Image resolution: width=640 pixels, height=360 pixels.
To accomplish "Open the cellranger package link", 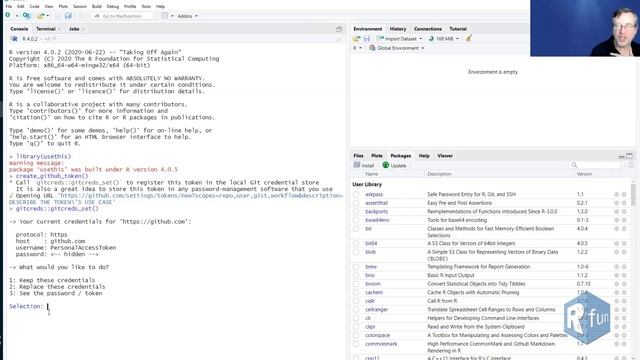I will [376, 309].
